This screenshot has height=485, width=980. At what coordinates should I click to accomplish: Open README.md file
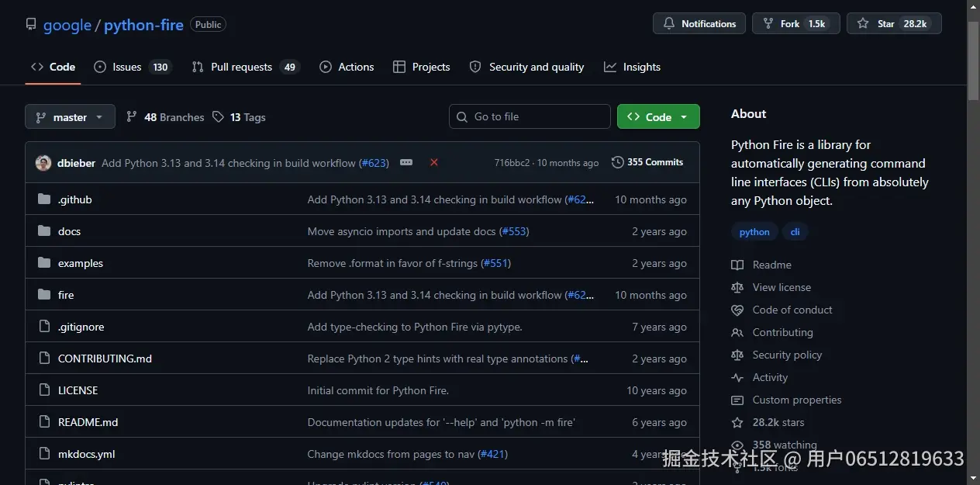coord(88,422)
